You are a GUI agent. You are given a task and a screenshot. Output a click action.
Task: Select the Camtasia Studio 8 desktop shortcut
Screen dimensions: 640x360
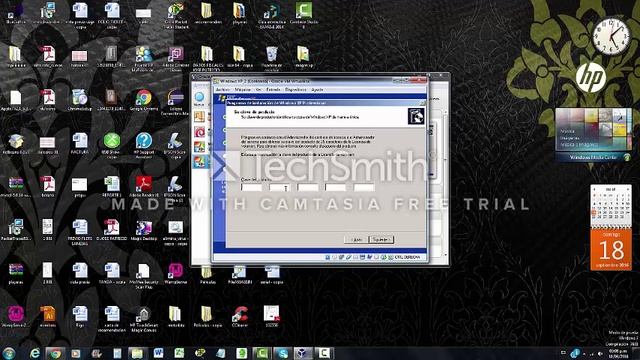point(304,15)
